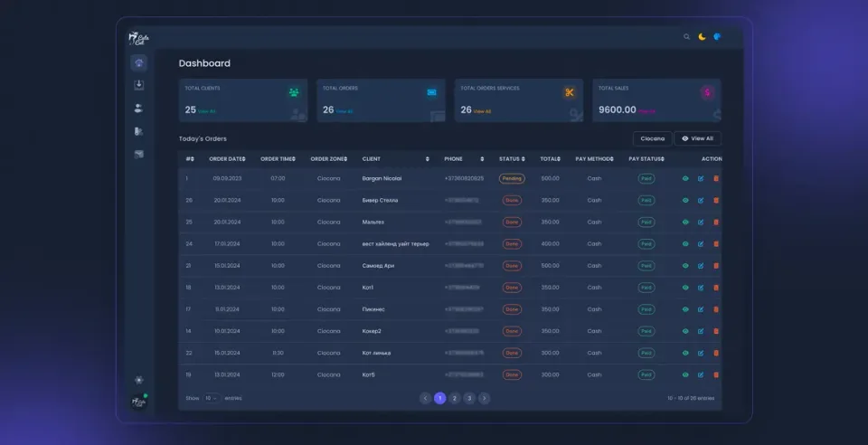Open the Show 10 entries dropdown
Image resolution: width=868 pixels, height=445 pixels.
(x=212, y=398)
